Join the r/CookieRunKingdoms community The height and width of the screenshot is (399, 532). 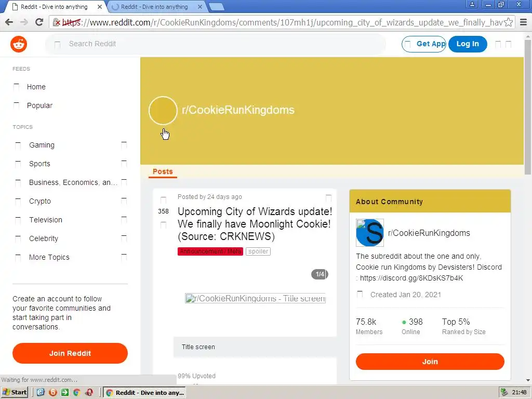(430, 362)
